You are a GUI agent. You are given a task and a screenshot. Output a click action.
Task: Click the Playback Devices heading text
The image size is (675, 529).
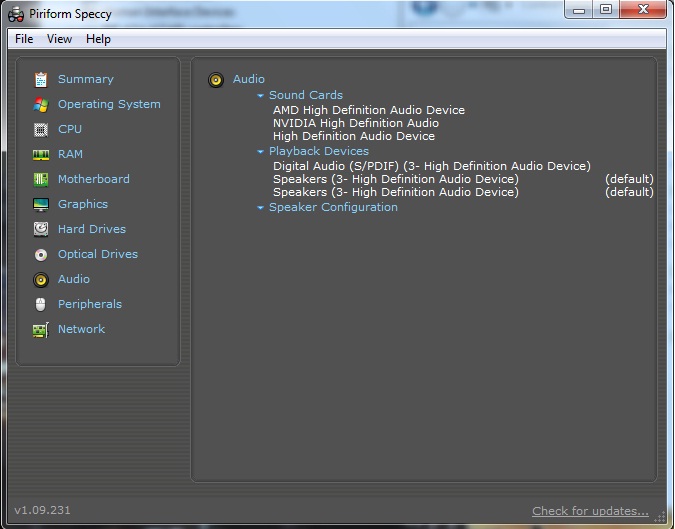tap(319, 151)
